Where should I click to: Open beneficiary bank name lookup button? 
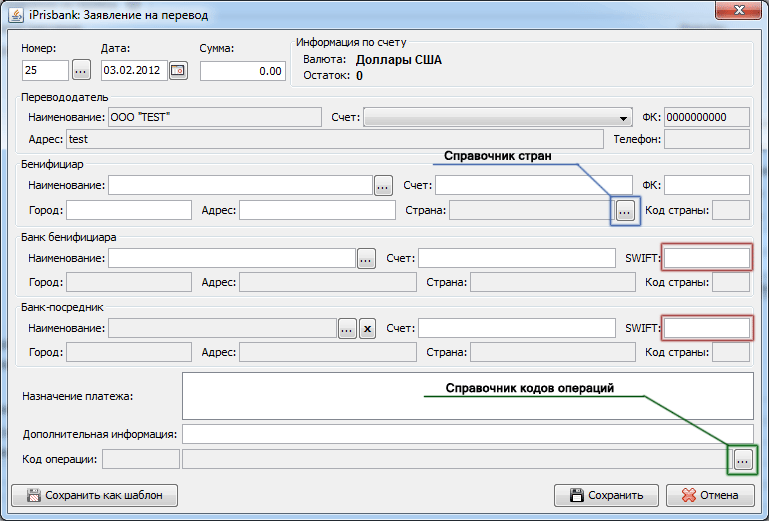pos(366,259)
